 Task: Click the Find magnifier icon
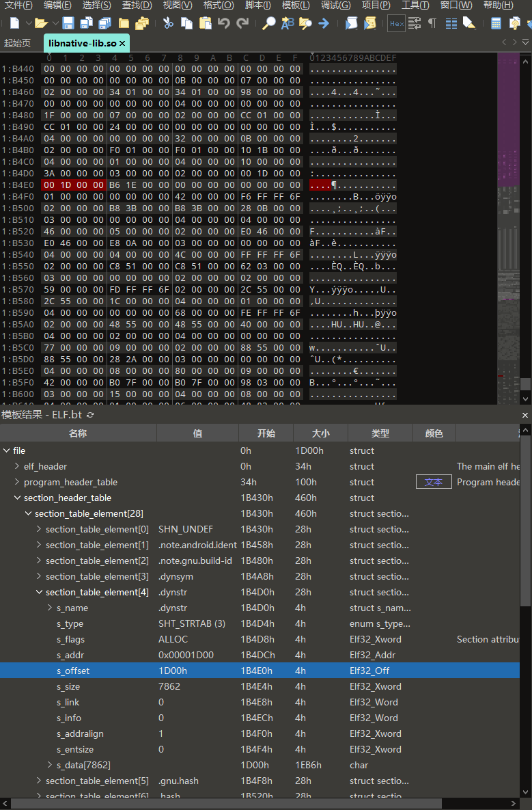[x=269, y=23]
